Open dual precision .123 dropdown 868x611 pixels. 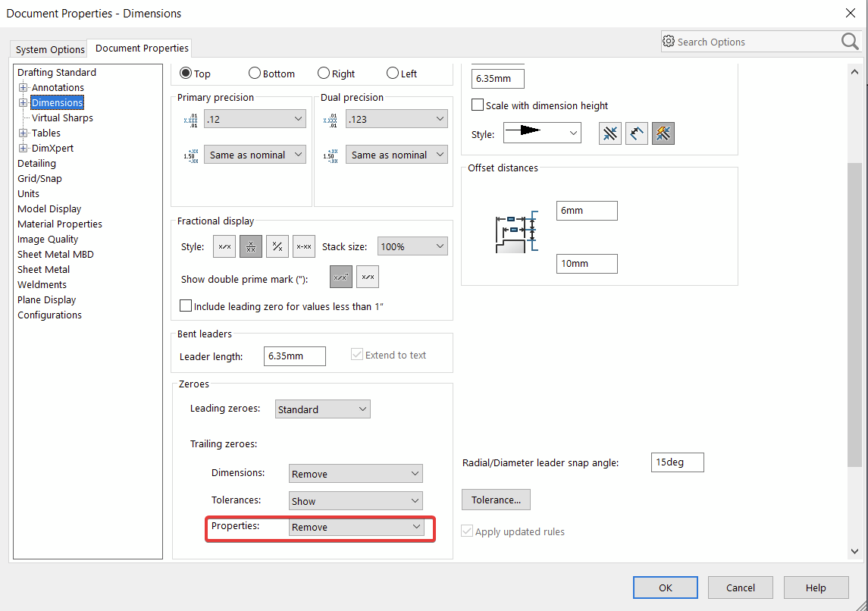397,118
